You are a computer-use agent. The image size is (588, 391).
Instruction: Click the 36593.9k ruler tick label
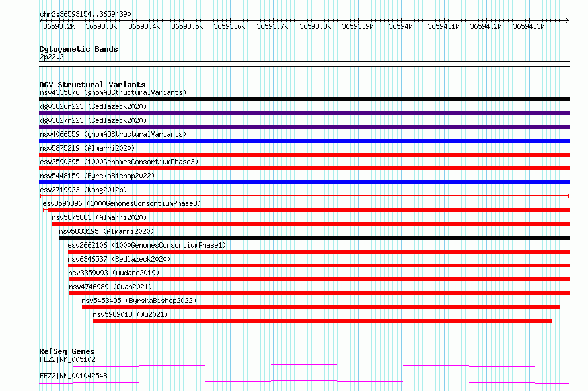pyautogui.click(x=357, y=26)
